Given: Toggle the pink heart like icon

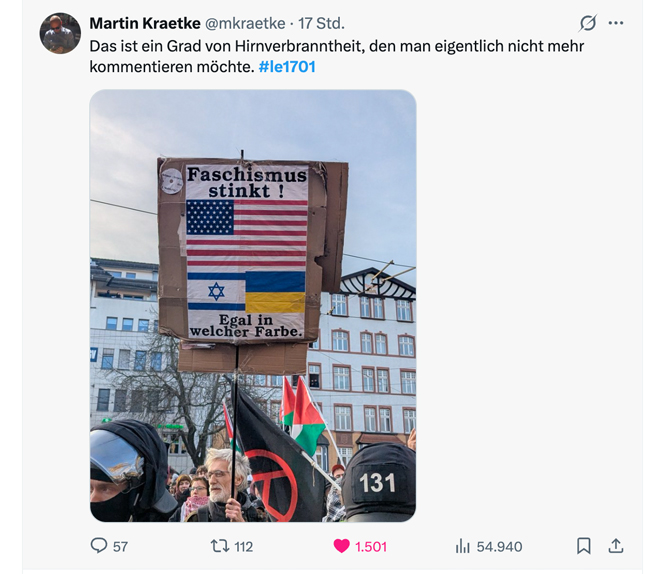Looking at the screenshot, I should pyautogui.click(x=342, y=546).
